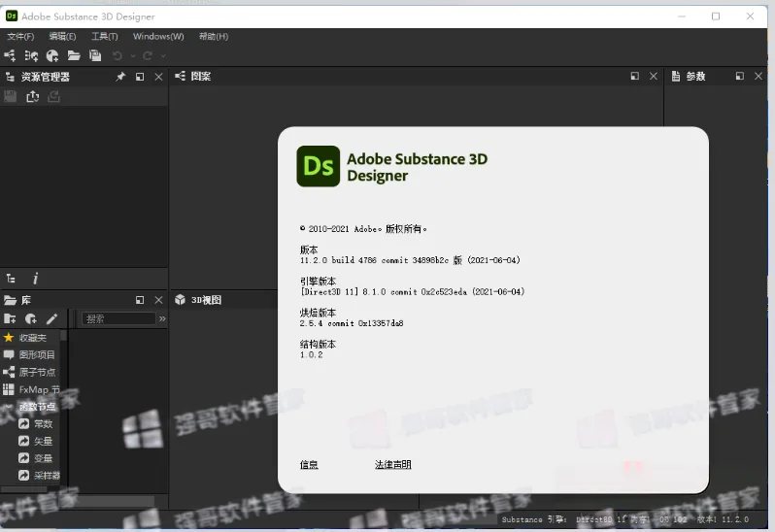Close the 图案 graph panel
The width and height of the screenshot is (775, 532).
(654, 76)
